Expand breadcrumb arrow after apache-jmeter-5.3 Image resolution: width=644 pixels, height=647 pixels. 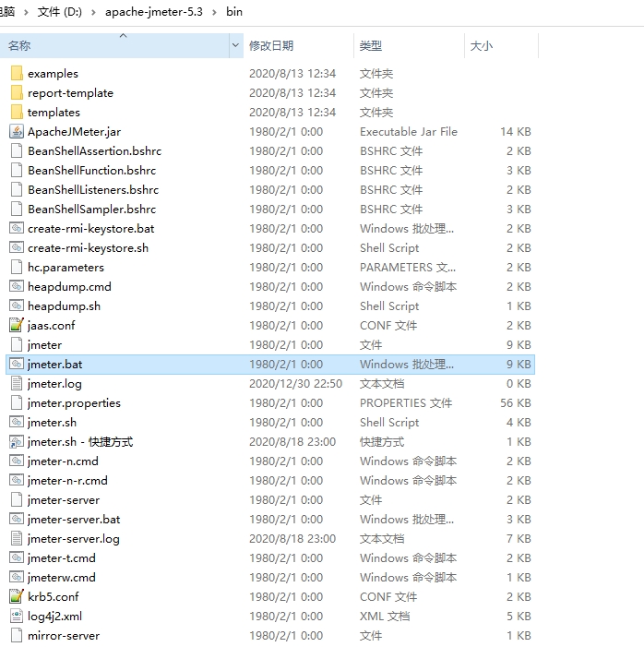pos(215,12)
